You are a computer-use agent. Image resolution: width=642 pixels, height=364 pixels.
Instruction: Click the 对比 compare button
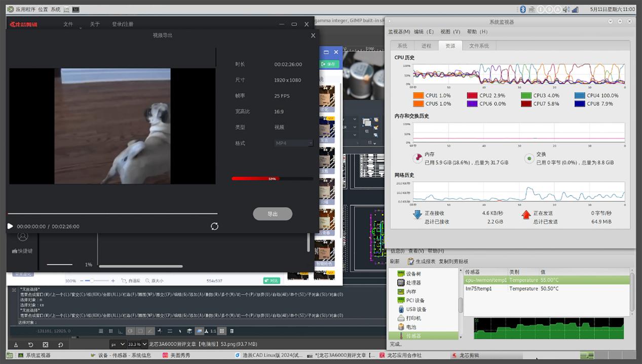[x=272, y=280]
